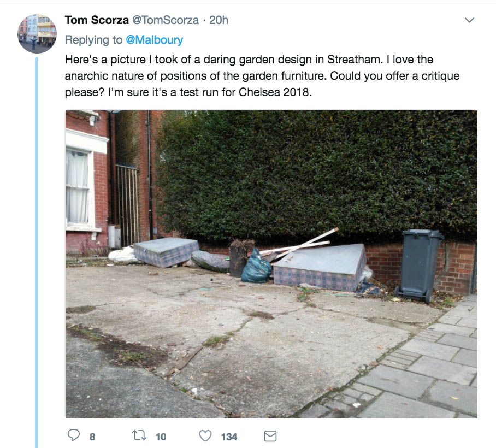Click the reply count of 8
This screenshot has height=448, width=496.
click(92, 437)
